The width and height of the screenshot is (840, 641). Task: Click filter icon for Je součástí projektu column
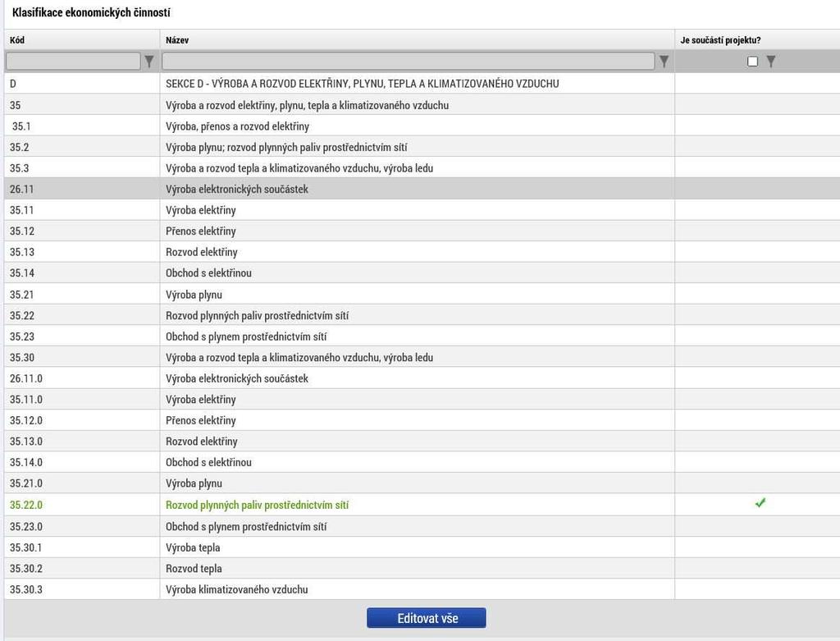pos(771,62)
